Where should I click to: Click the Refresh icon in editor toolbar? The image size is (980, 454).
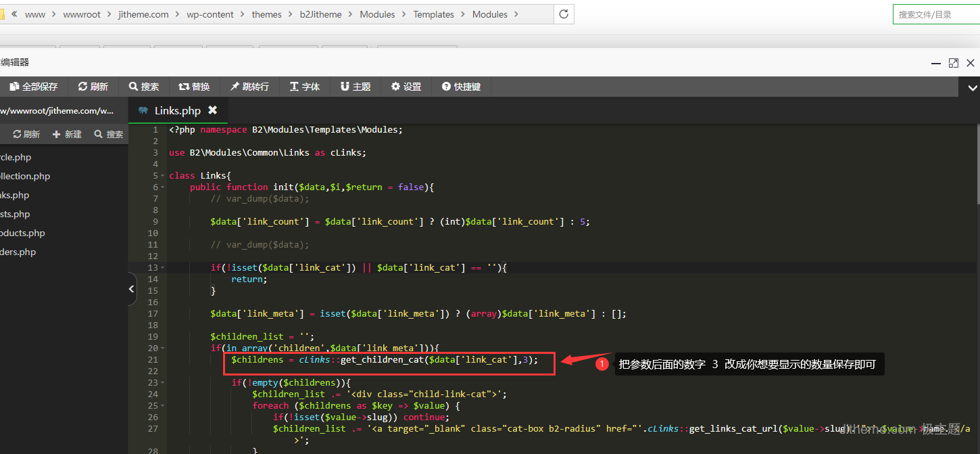93,87
